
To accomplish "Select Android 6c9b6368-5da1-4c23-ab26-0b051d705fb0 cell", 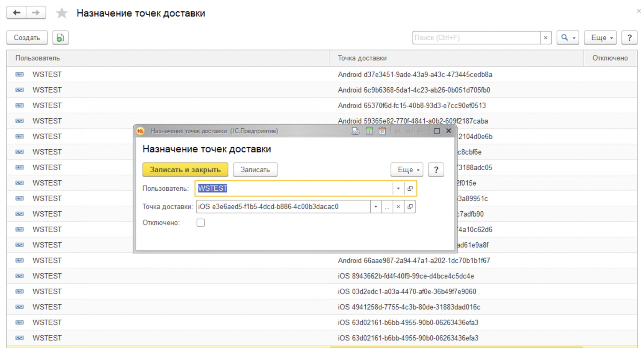I will pyautogui.click(x=456, y=90).
